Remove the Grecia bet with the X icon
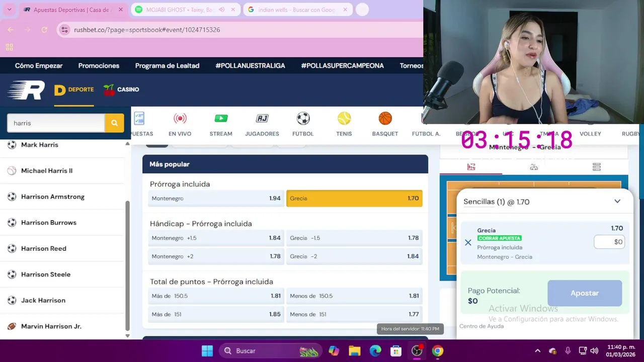The height and width of the screenshot is (362, 644). [x=468, y=243]
